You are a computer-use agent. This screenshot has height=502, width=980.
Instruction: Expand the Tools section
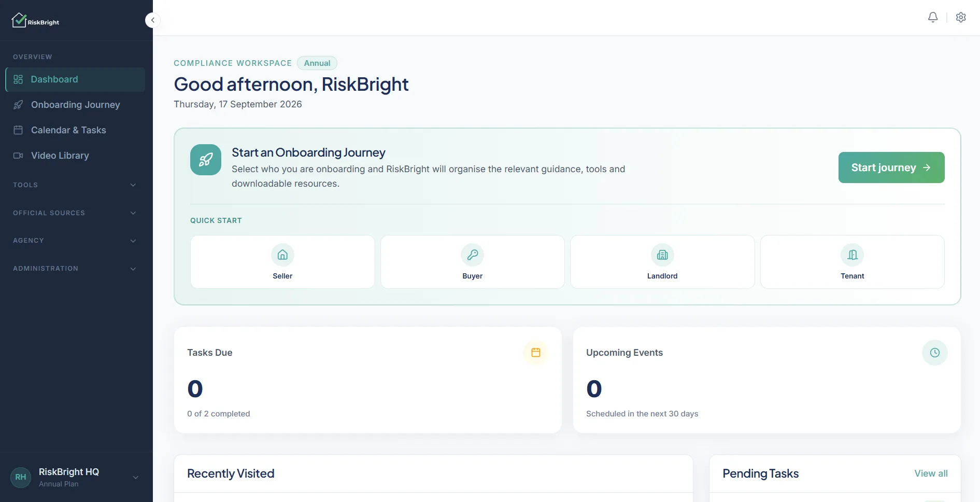click(75, 185)
